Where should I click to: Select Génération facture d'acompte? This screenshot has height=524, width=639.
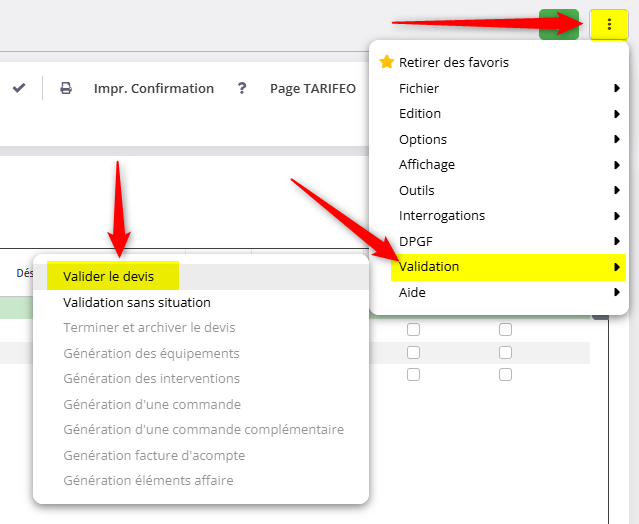(x=201, y=455)
